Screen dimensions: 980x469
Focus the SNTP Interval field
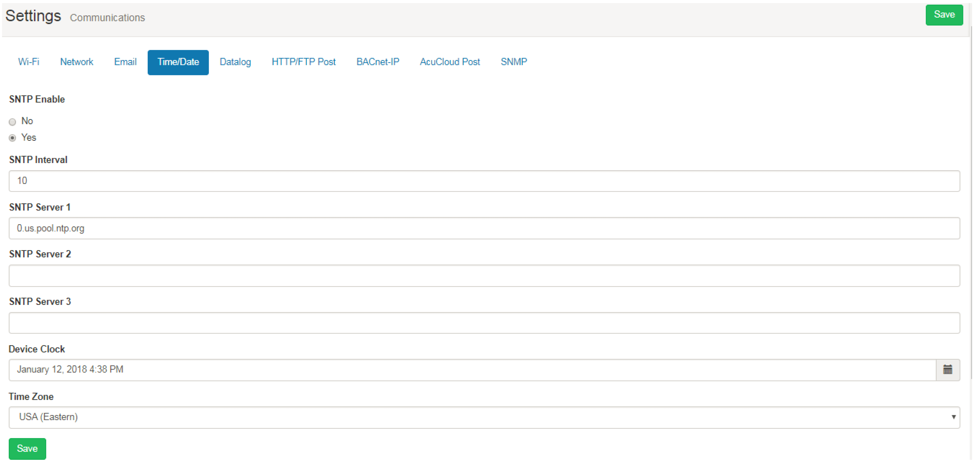484,181
